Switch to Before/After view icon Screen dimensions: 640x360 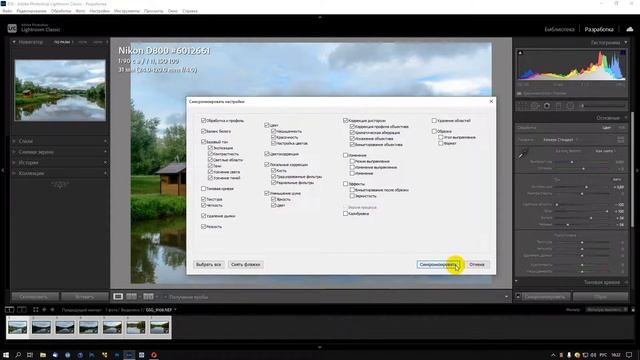tap(148, 297)
